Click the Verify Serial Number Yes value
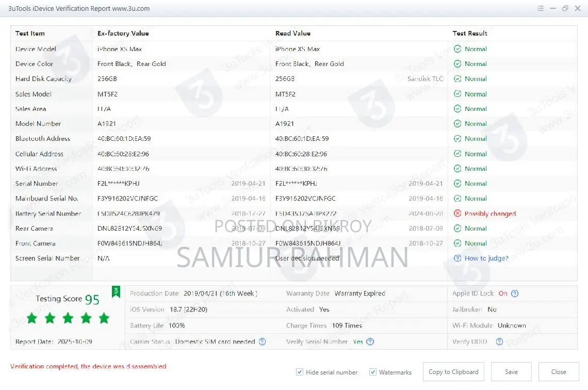This screenshot has width=588, height=390. point(358,342)
